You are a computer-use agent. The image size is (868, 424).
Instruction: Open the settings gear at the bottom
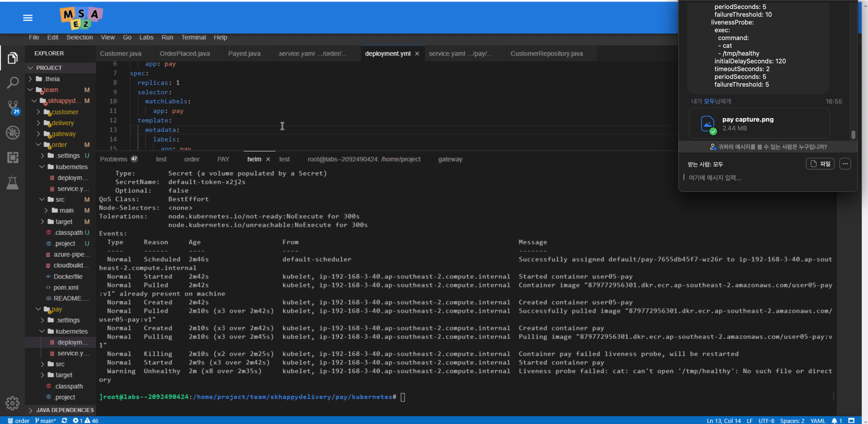click(12, 403)
